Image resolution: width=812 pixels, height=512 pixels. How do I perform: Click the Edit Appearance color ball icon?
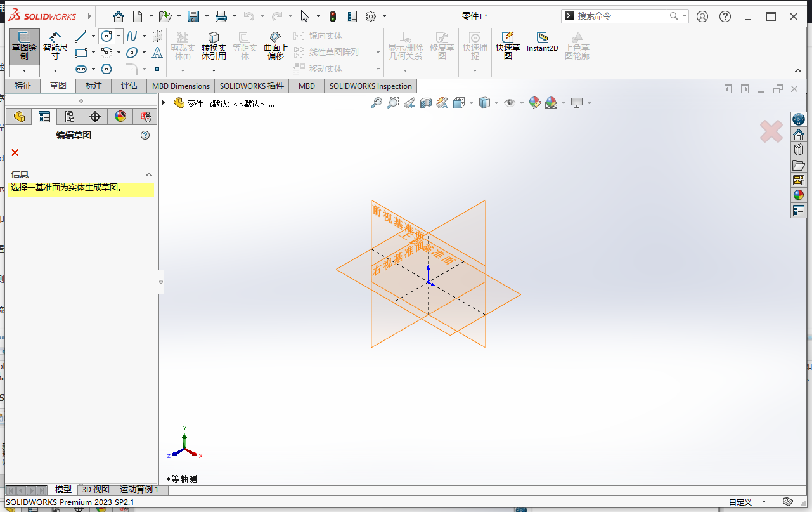click(534, 103)
